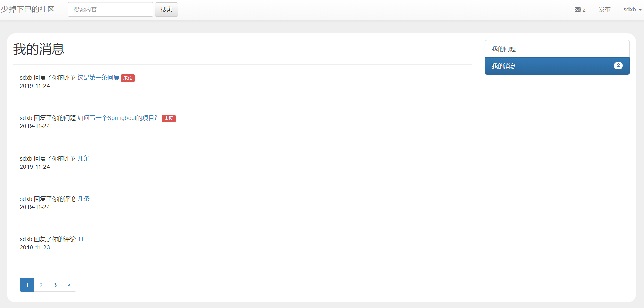Click the 发布 publish link
The height and width of the screenshot is (308, 644).
[604, 10]
